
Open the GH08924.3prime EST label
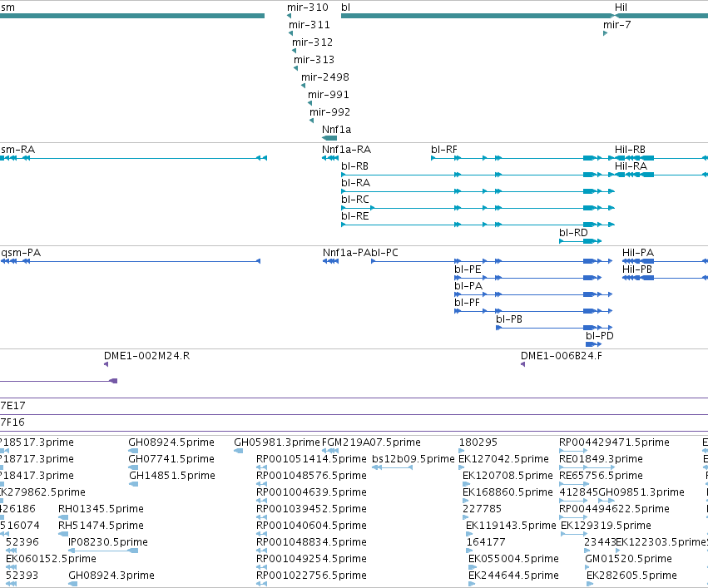tap(111, 576)
